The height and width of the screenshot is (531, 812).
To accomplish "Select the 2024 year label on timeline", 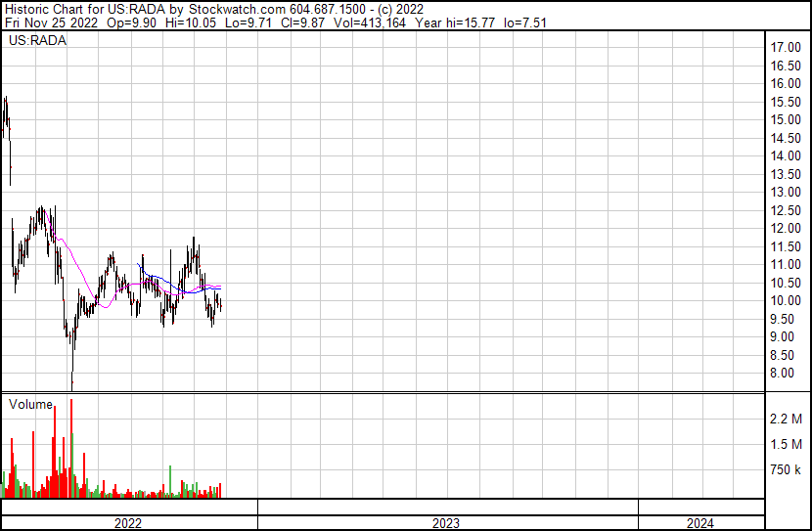I will click(700, 523).
